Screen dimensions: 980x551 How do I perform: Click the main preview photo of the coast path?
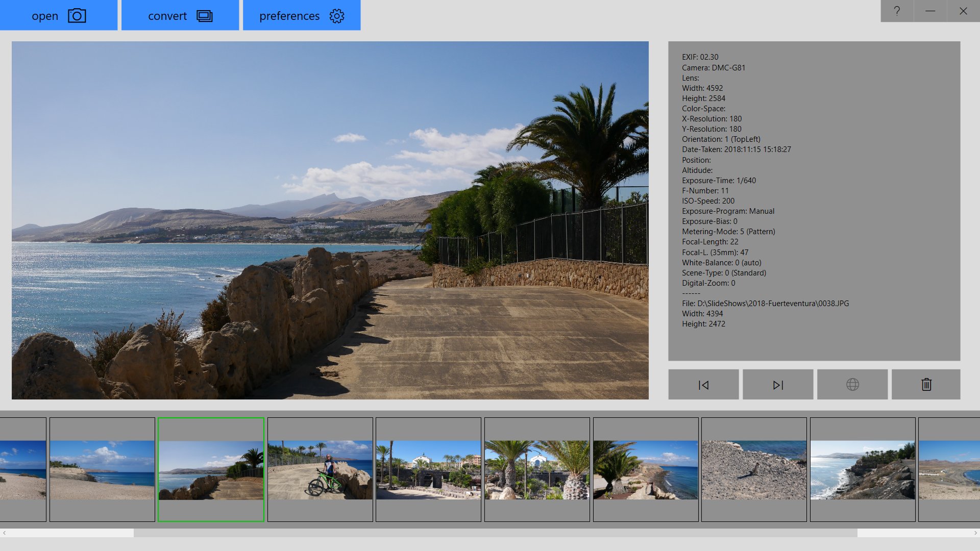pyautogui.click(x=330, y=220)
